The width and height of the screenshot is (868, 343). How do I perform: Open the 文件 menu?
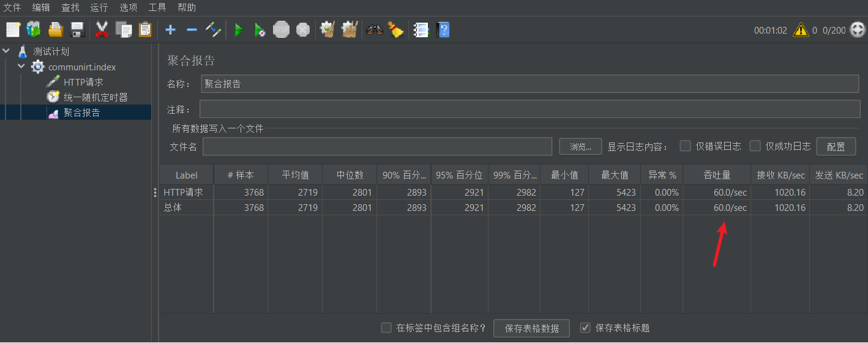pyautogui.click(x=12, y=7)
